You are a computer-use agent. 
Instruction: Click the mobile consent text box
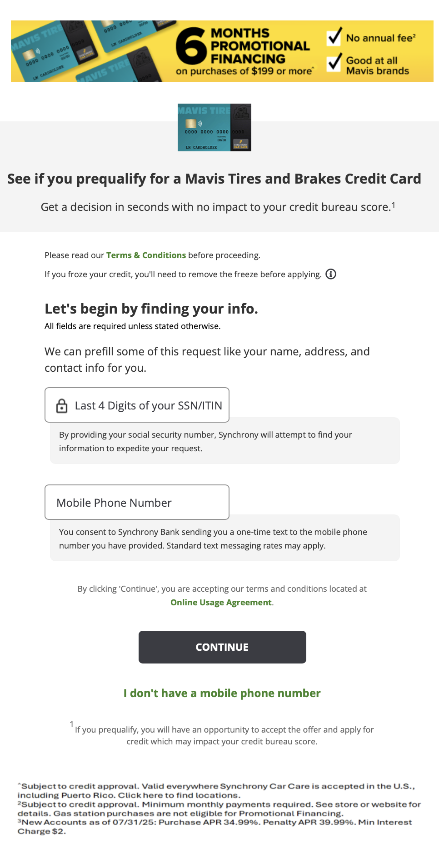[225, 539]
